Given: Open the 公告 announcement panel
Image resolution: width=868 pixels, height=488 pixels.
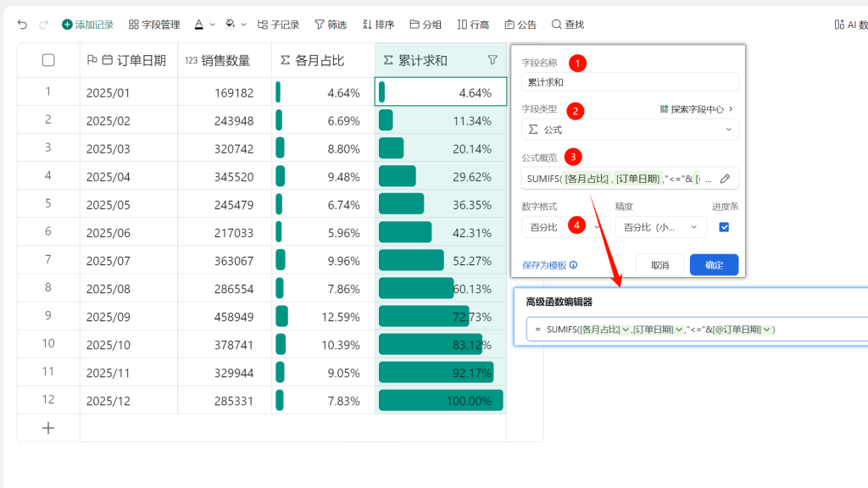Looking at the screenshot, I should [x=520, y=25].
